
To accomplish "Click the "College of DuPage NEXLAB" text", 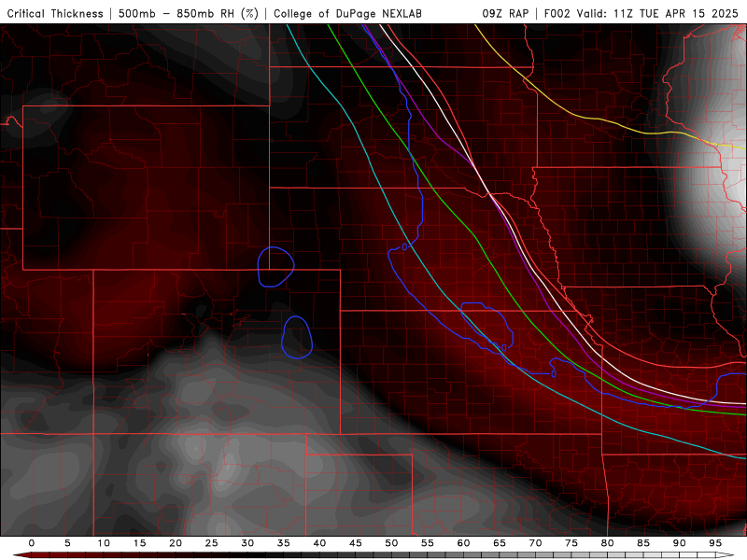I will point(347,13).
